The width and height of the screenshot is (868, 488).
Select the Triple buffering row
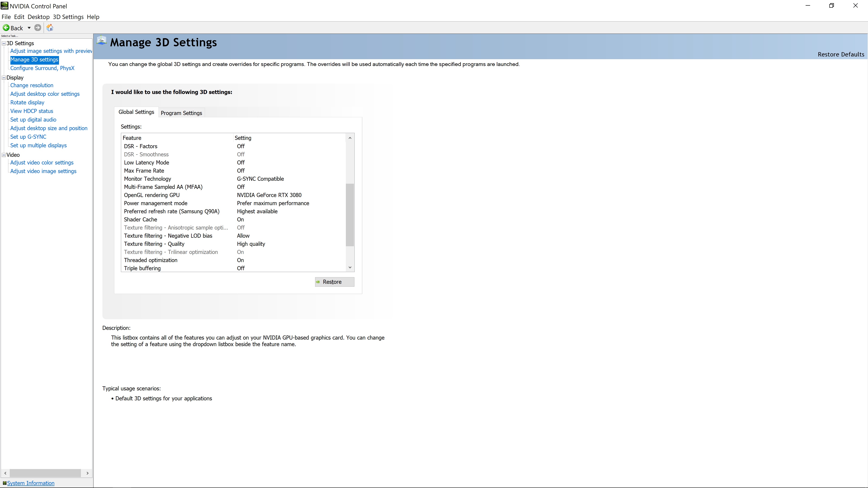pyautogui.click(x=234, y=268)
